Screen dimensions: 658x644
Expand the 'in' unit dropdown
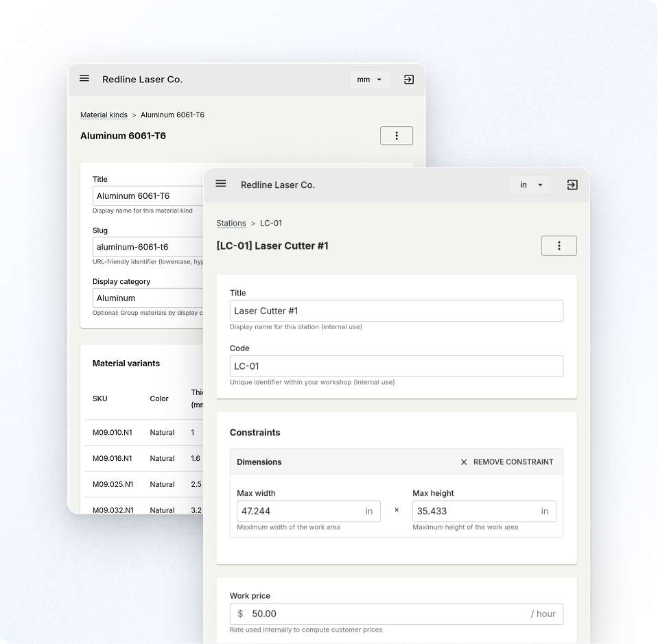530,185
